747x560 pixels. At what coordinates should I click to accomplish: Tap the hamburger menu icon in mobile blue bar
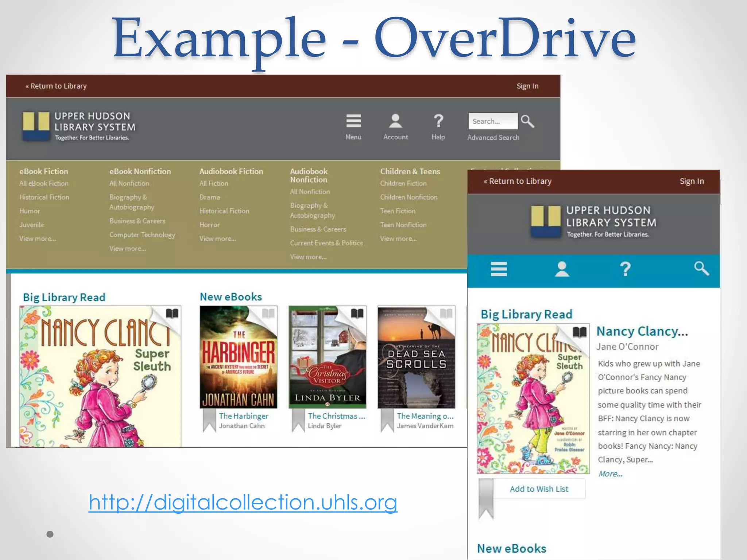click(499, 269)
